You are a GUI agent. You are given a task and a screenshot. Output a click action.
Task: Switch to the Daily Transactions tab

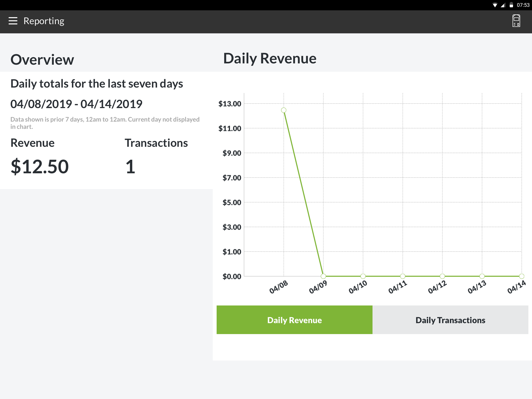coord(450,320)
